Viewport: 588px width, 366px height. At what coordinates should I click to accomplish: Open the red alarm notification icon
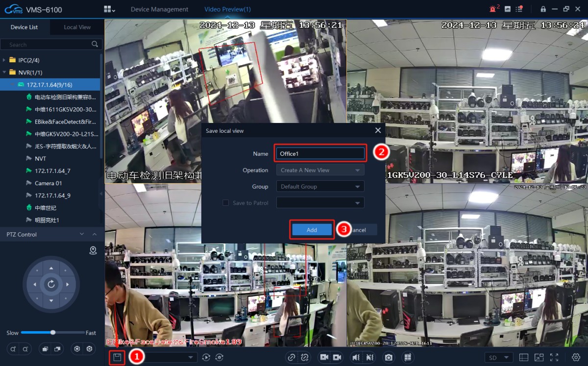(x=493, y=9)
